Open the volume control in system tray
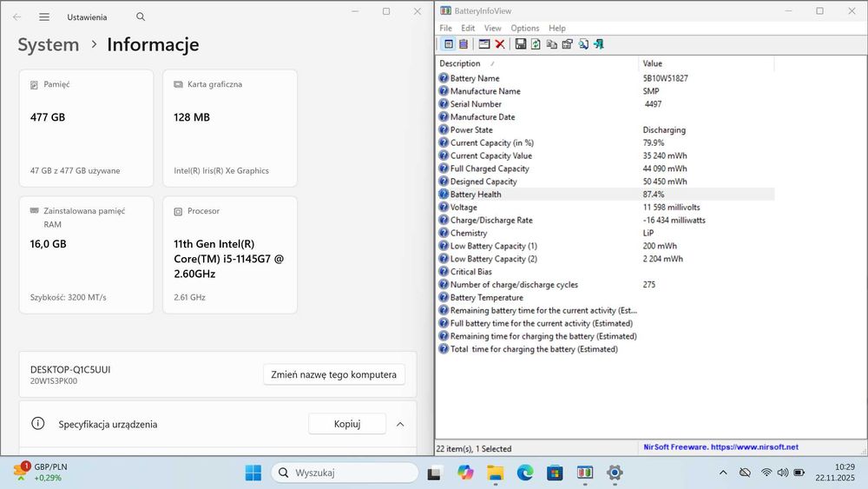868x489 pixels. pos(783,472)
